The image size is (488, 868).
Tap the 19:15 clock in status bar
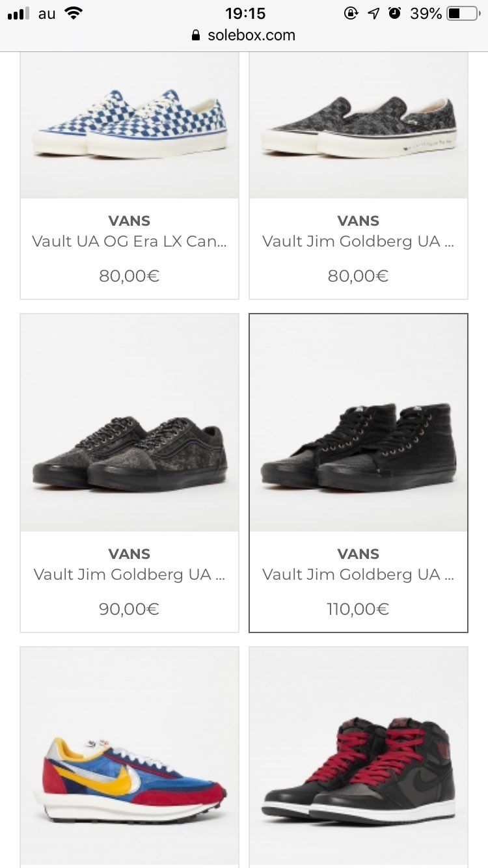[245, 14]
